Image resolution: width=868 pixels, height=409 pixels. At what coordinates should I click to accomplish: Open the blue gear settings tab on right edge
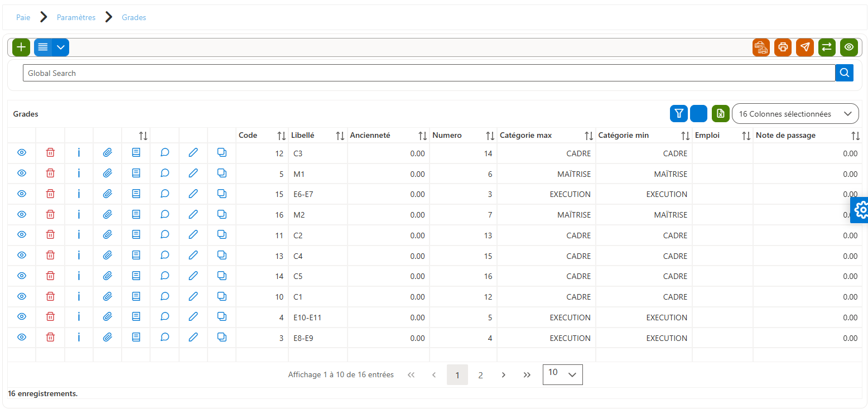tap(860, 210)
